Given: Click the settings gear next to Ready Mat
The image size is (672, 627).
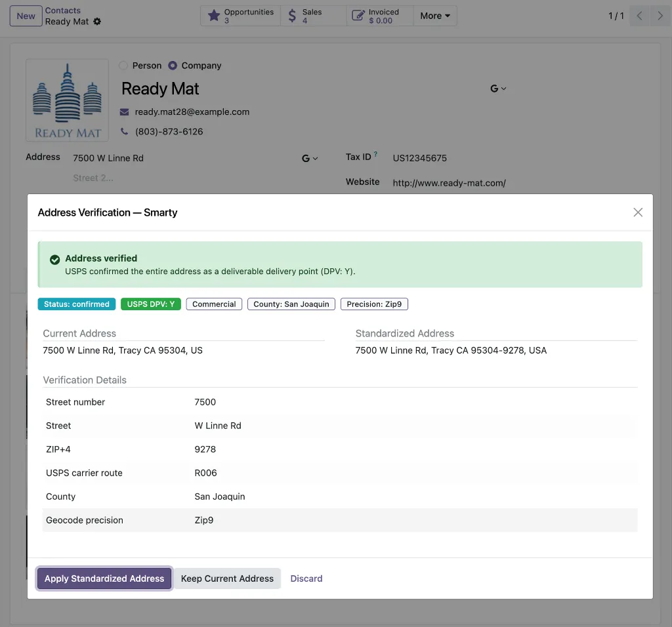Looking at the screenshot, I should (97, 22).
